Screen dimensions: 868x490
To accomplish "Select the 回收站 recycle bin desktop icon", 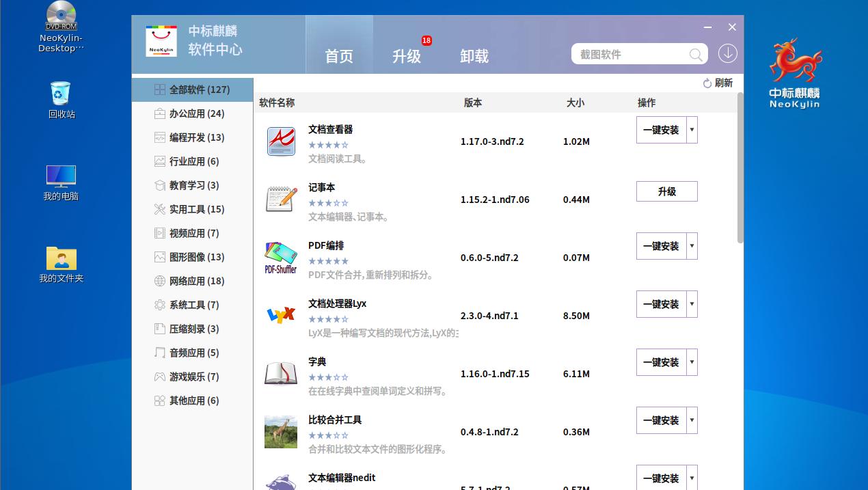I will pos(61,100).
